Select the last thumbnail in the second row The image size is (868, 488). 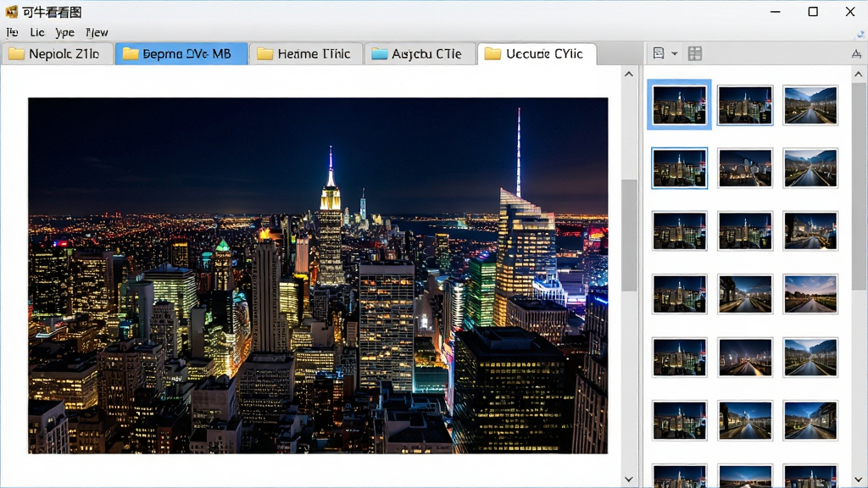pyautogui.click(x=810, y=169)
